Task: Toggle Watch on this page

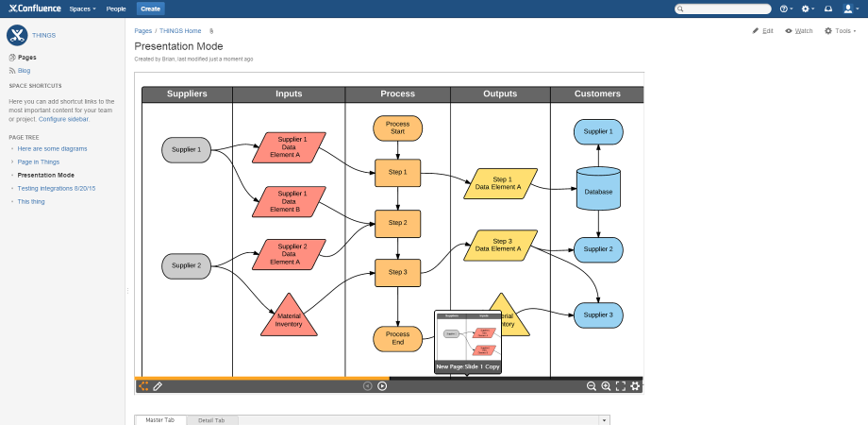Action: pos(798,31)
